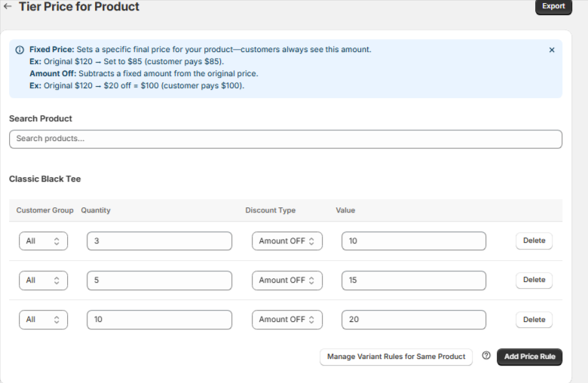This screenshot has width=588, height=383.
Task: Click the info icon in the banner
Action: coord(20,50)
